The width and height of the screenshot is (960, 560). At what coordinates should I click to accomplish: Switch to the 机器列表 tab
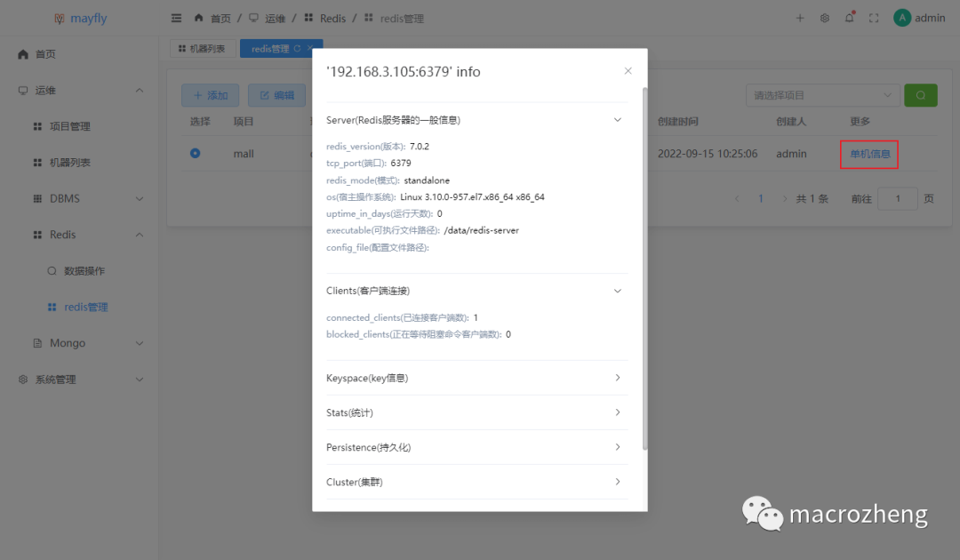[202, 49]
